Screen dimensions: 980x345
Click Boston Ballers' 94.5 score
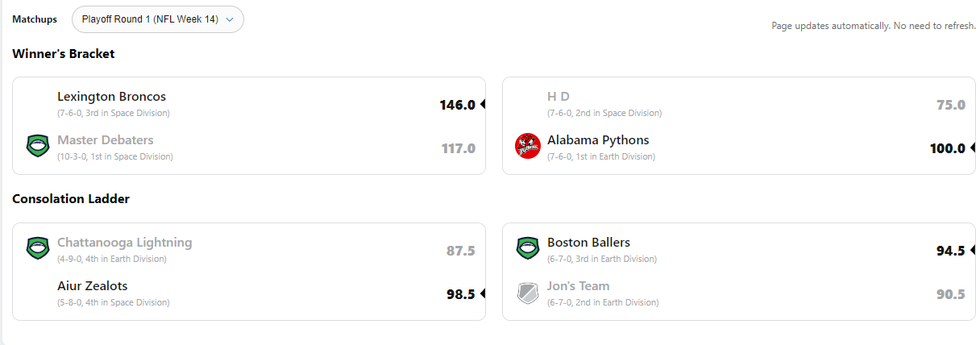950,251
